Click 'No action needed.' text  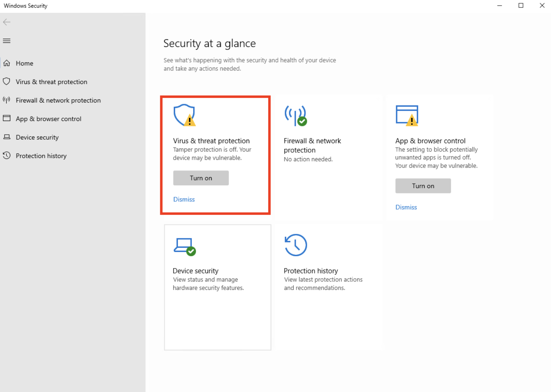click(308, 159)
